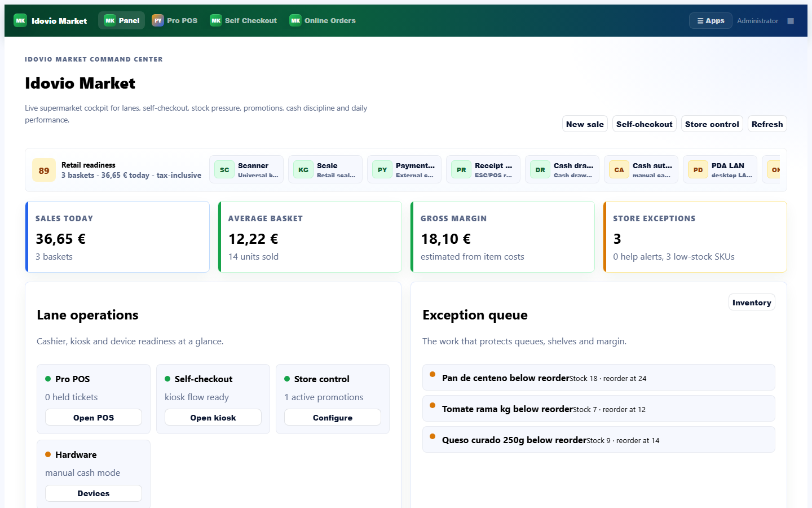
Task: Open the PD PDA LAN badge
Action: tap(720, 170)
